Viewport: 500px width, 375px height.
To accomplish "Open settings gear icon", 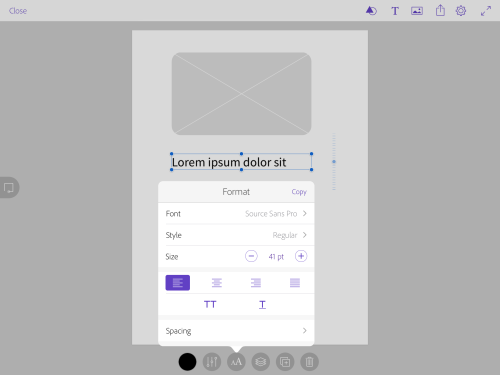I will click(461, 11).
